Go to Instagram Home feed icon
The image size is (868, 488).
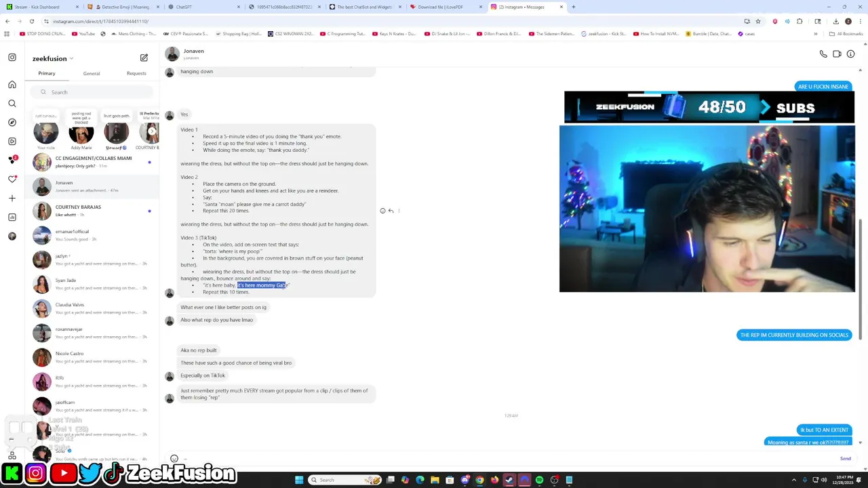(x=12, y=85)
